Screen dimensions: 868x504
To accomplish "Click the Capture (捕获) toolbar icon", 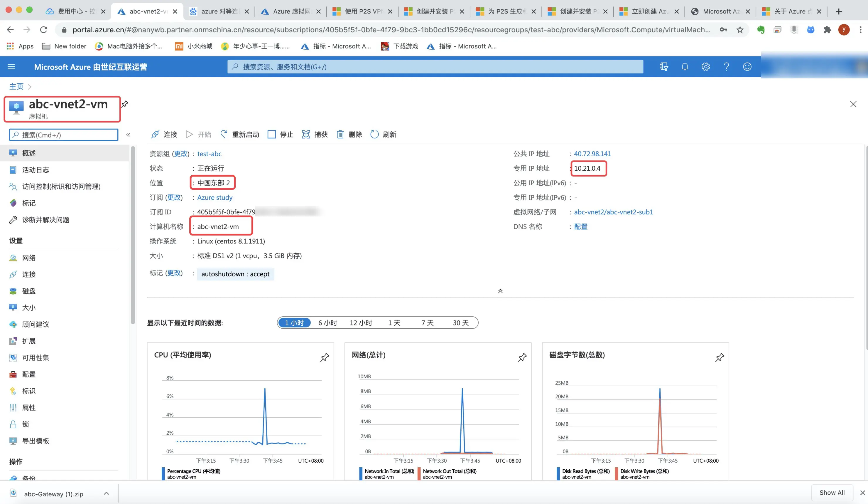I will tap(305, 135).
